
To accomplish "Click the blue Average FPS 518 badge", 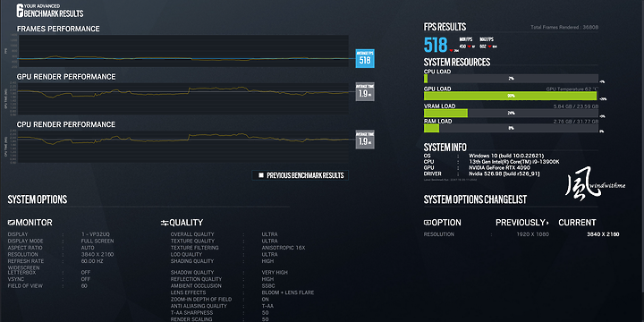I will 365,58.
